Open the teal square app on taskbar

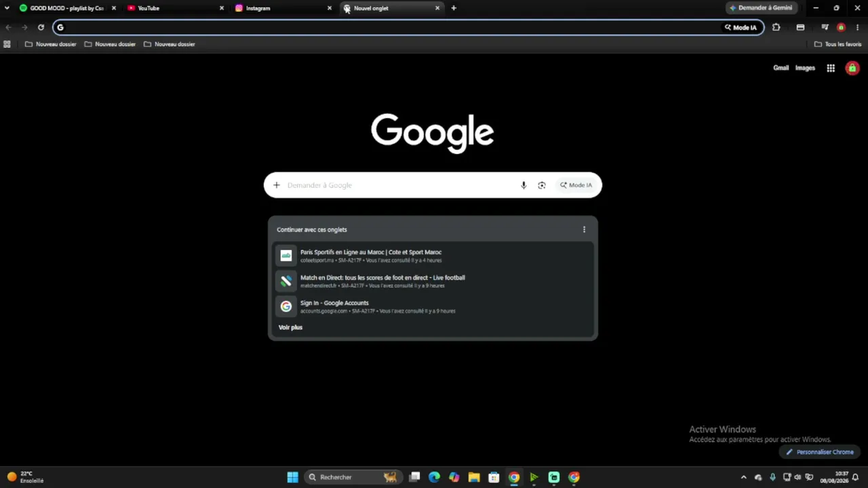coord(554,477)
